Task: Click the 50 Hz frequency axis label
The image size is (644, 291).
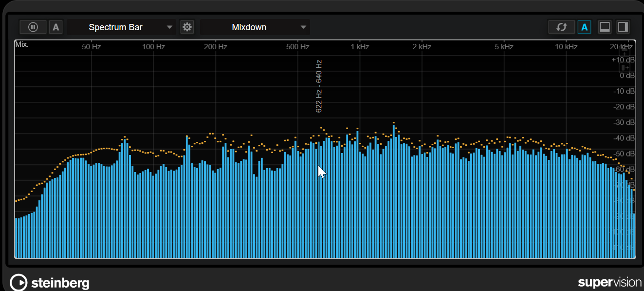Action: coord(91,47)
